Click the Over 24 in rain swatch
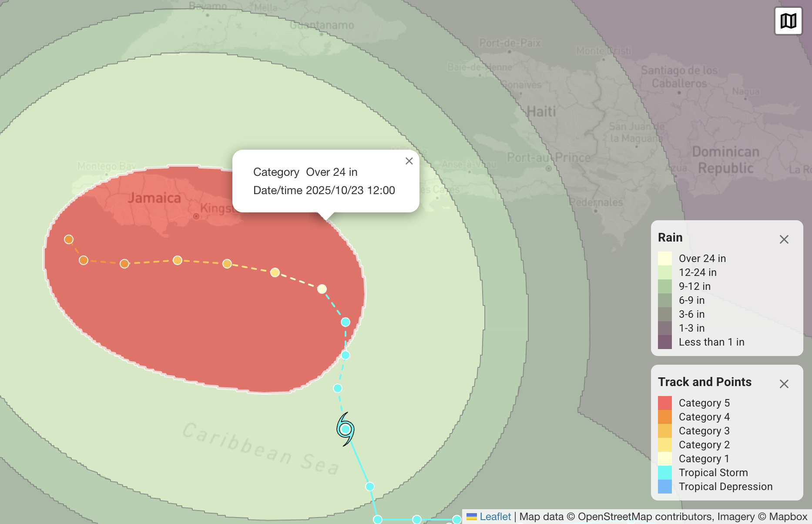 pos(665,259)
